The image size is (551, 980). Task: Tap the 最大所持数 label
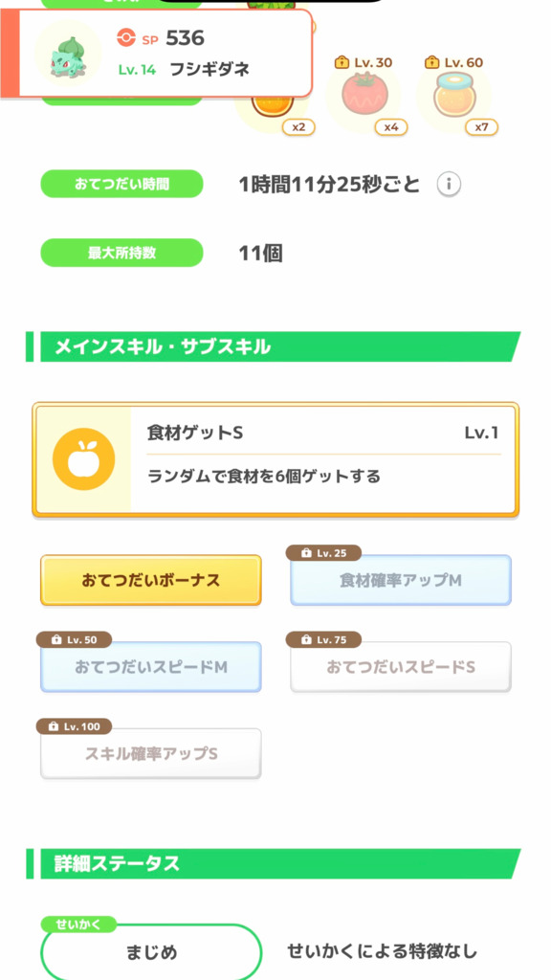121,253
